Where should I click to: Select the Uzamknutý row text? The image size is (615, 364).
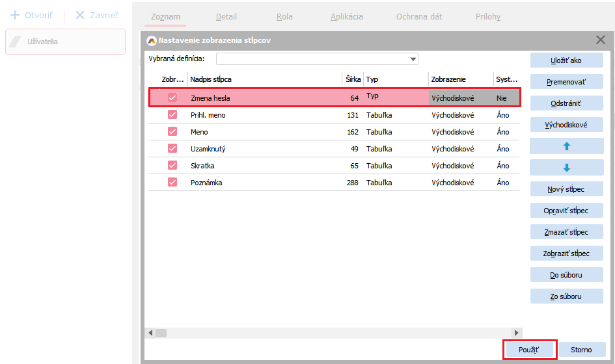208,149
